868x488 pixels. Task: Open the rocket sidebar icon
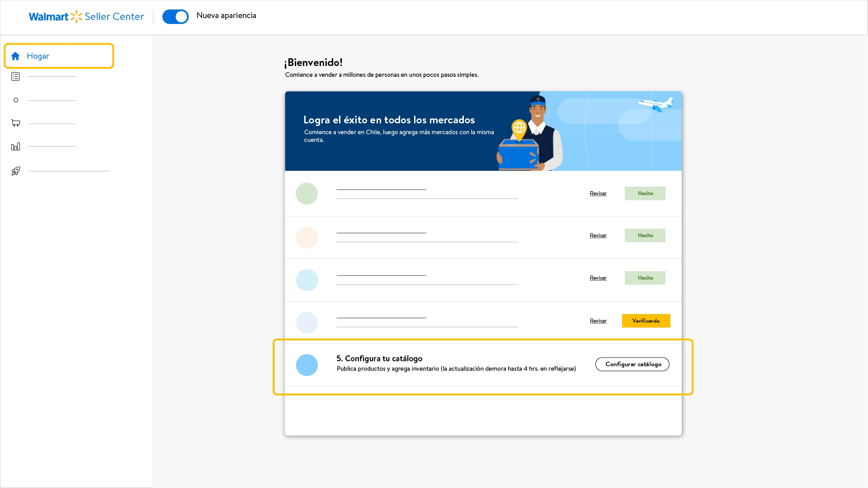pyautogui.click(x=16, y=171)
